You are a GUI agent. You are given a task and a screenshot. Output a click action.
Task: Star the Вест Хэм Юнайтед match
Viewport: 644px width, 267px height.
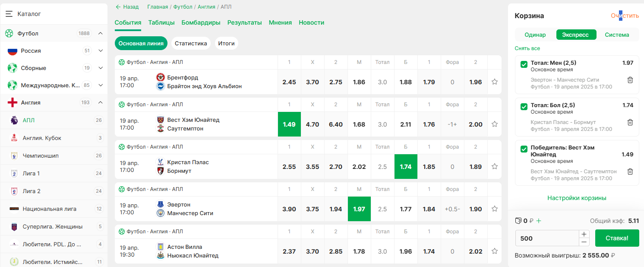click(495, 124)
